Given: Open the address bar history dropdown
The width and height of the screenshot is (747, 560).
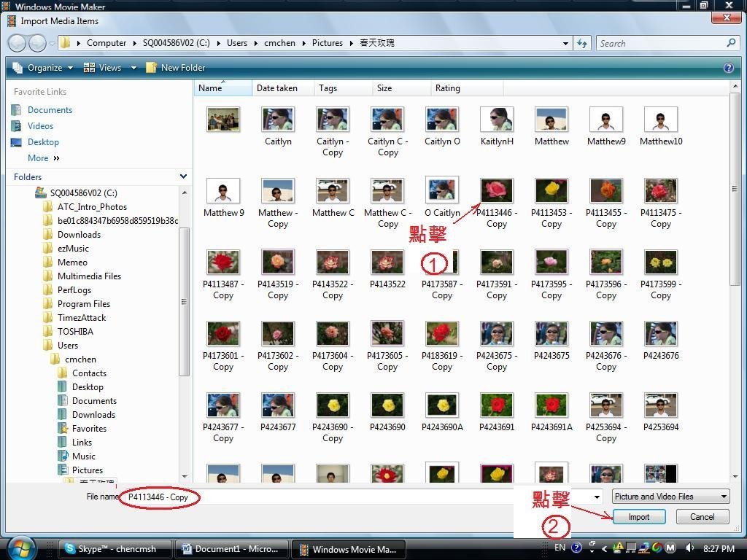Looking at the screenshot, I should coord(565,43).
